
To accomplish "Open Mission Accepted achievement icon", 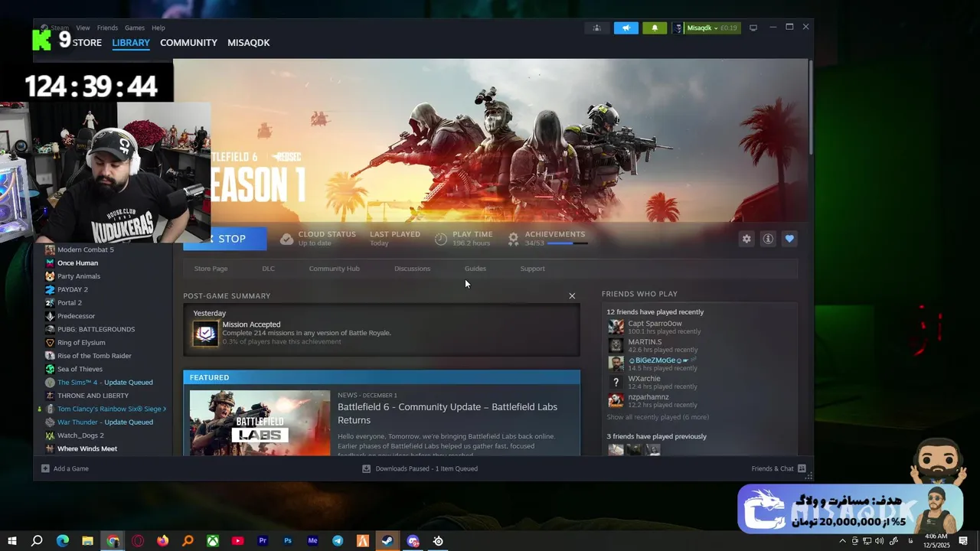I will (x=205, y=334).
